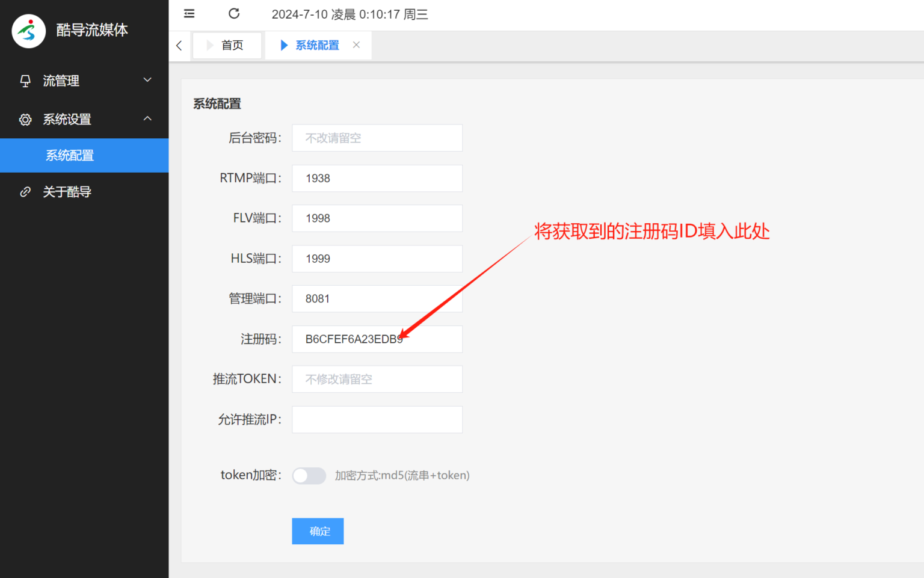This screenshot has width=924, height=578.
Task: Click the 推流TOKEN input field
Action: (x=377, y=380)
